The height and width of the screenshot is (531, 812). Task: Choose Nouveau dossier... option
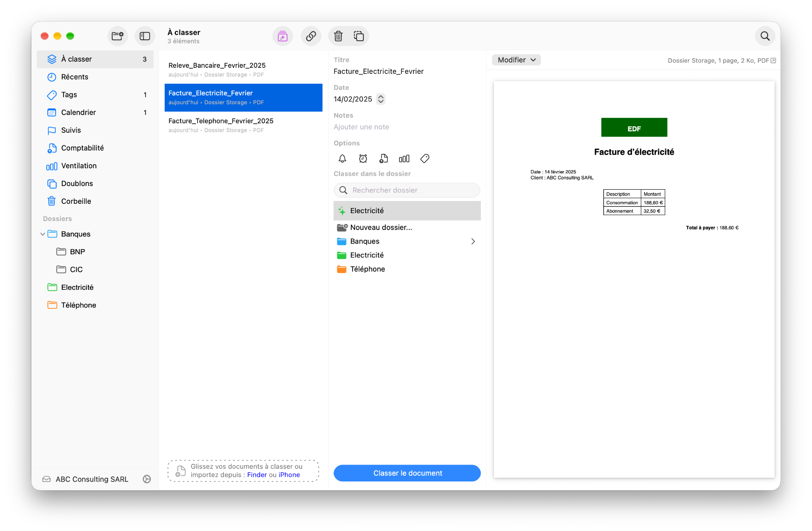(407, 228)
